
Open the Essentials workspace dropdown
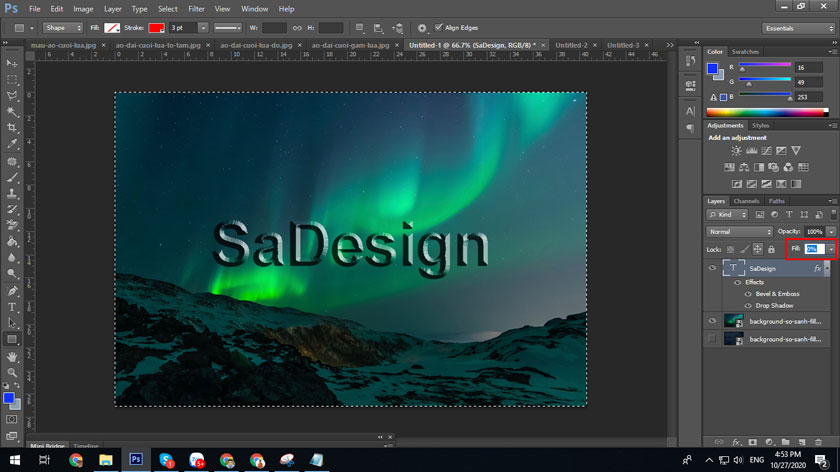click(798, 28)
